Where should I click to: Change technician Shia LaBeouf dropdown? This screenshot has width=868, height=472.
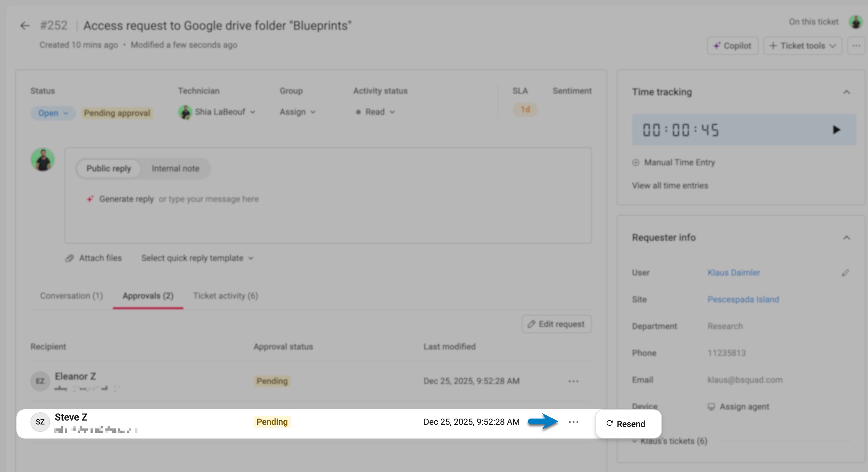click(217, 112)
